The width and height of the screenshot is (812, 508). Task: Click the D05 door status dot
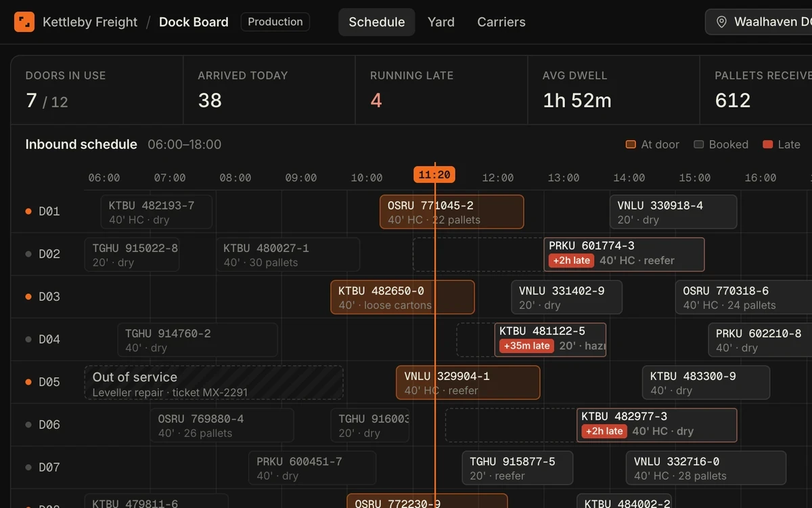tap(28, 382)
